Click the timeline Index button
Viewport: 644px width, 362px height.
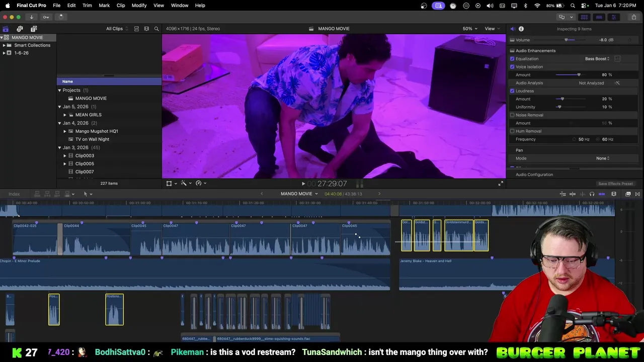pyautogui.click(x=14, y=194)
